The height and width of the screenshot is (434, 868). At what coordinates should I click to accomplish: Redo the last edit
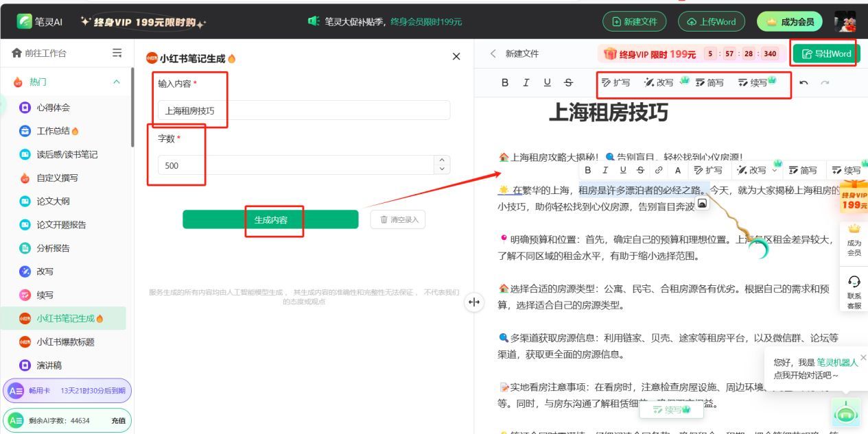click(x=825, y=82)
